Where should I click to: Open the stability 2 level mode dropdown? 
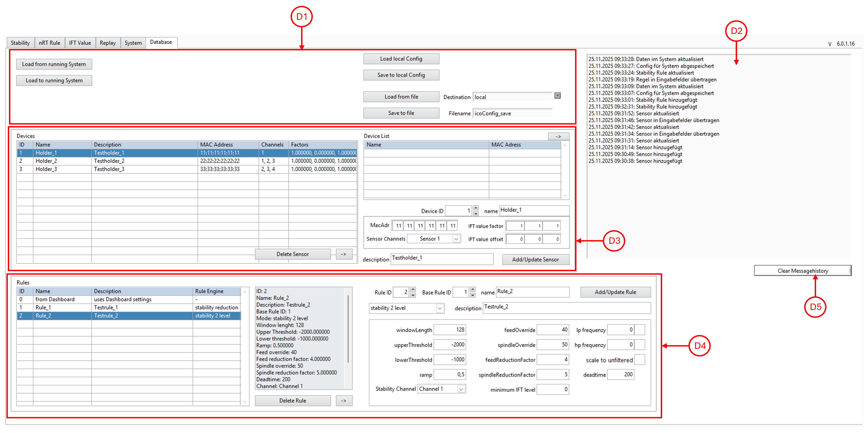(x=440, y=308)
